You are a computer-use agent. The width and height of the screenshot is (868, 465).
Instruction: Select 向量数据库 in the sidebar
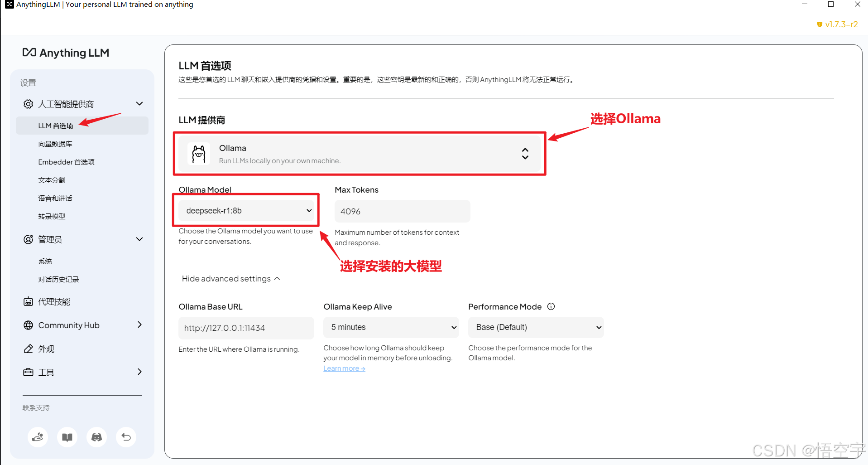55,144
